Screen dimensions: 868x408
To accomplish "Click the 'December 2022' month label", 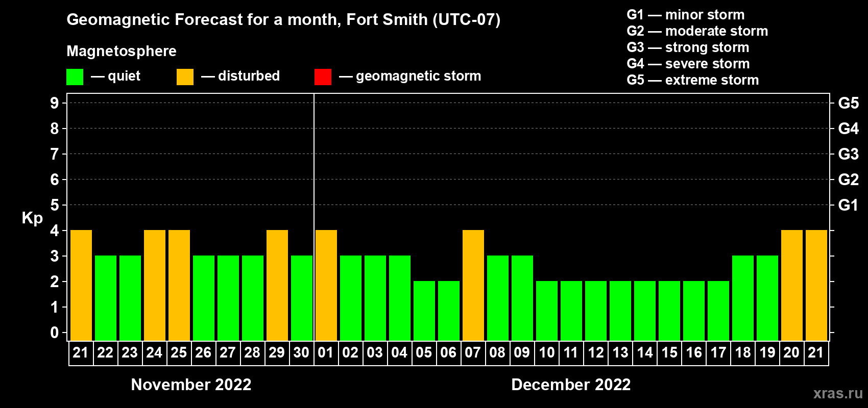I will point(571,385).
